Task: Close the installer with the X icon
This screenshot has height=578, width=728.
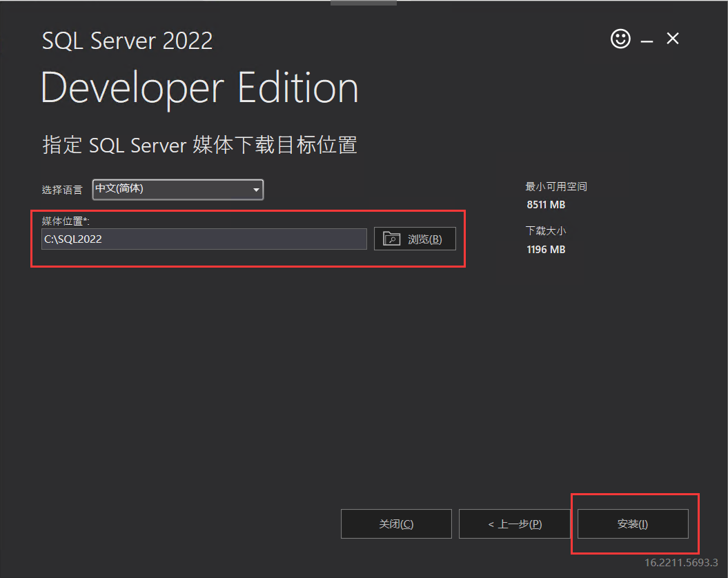Action: 673,39
